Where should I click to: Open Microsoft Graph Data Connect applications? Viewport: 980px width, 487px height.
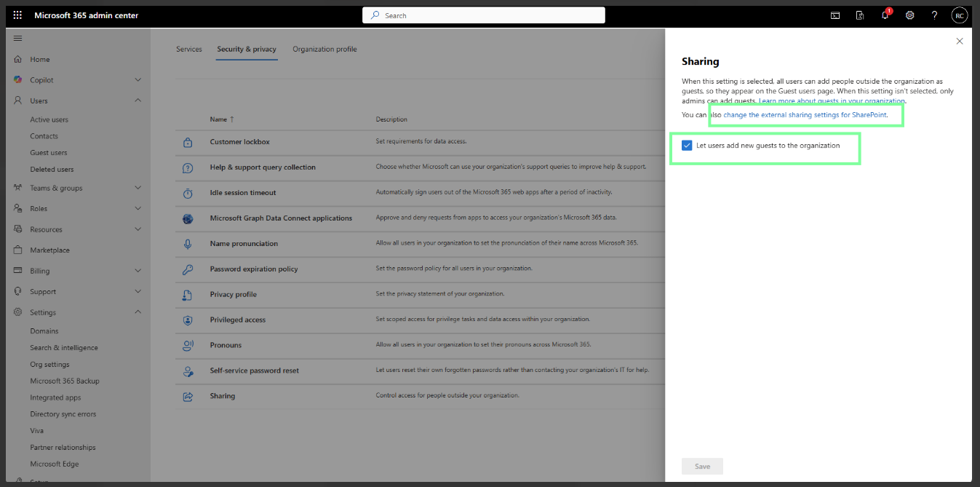pyautogui.click(x=281, y=218)
